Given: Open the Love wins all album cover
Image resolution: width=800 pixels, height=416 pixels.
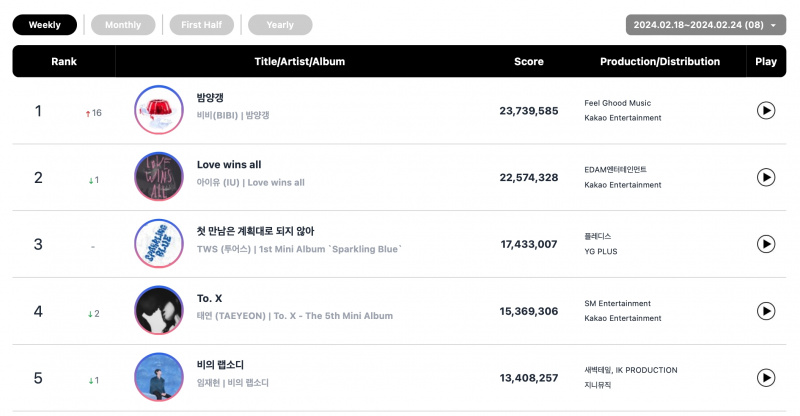Looking at the screenshot, I should pos(159,177).
